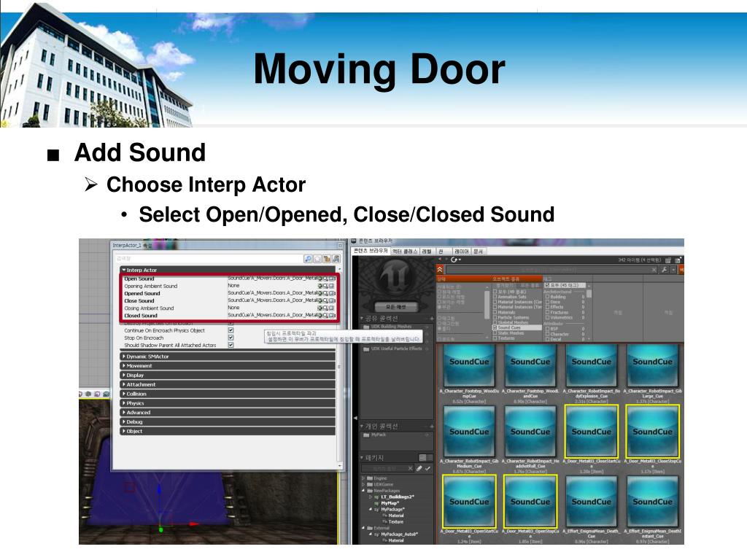
Task: Open the first Content Browser tab
Action: (371, 251)
